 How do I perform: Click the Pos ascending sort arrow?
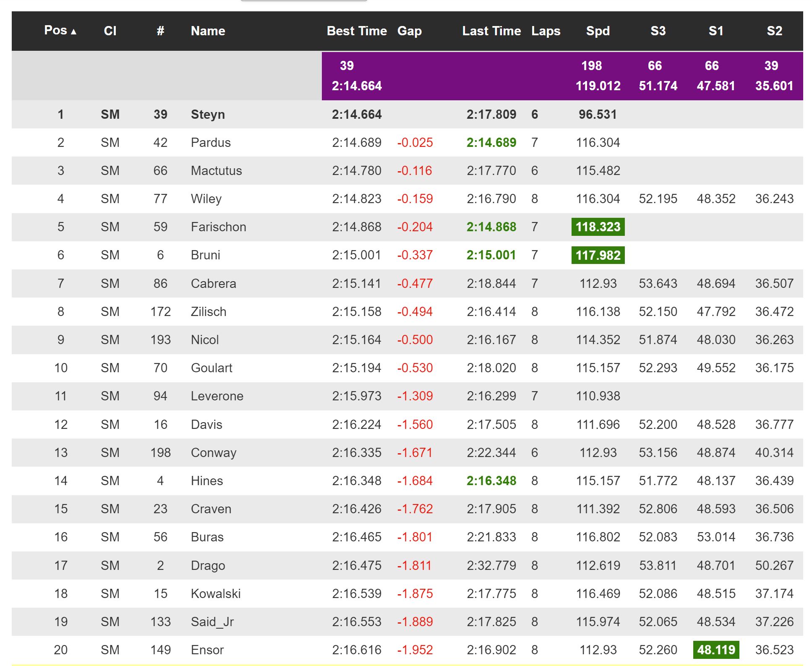[74, 31]
